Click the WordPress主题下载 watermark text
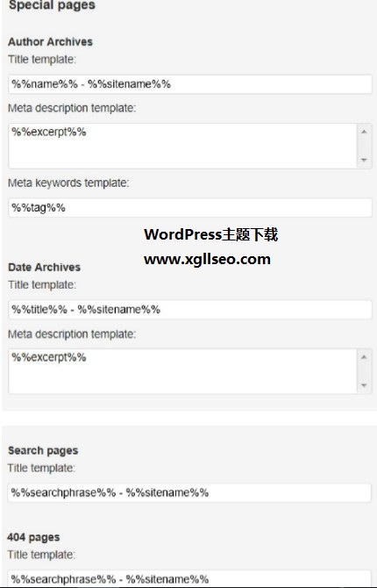The width and height of the screenshot is (377, 588). click(x=211, y=234)
